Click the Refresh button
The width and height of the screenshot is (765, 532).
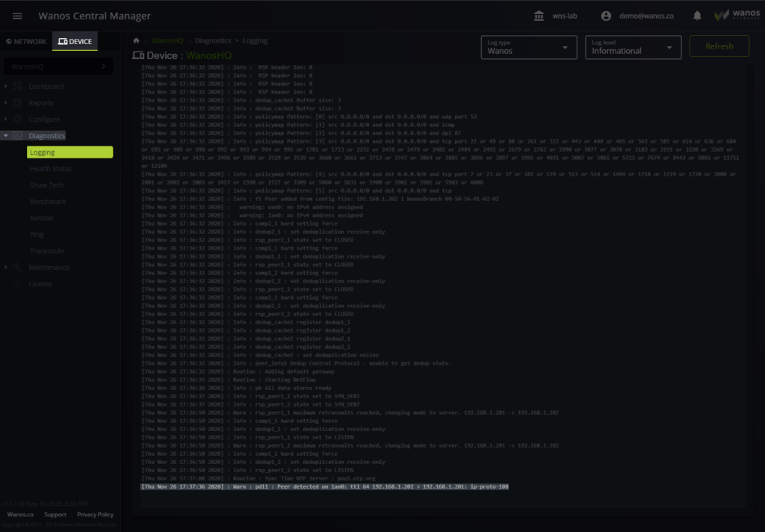pos(719,46)
